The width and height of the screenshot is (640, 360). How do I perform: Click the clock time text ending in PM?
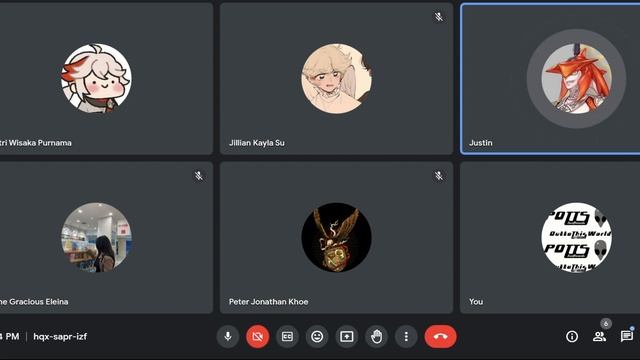10,337
